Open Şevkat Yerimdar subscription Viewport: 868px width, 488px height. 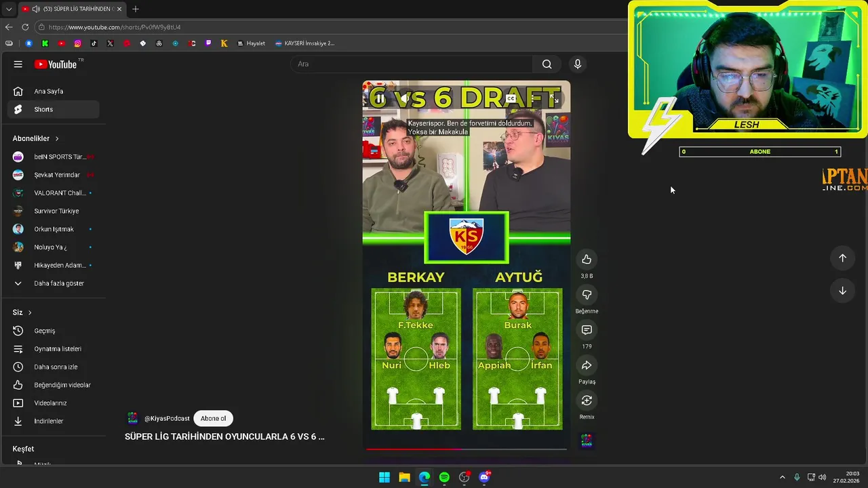(x=53, y=175)
